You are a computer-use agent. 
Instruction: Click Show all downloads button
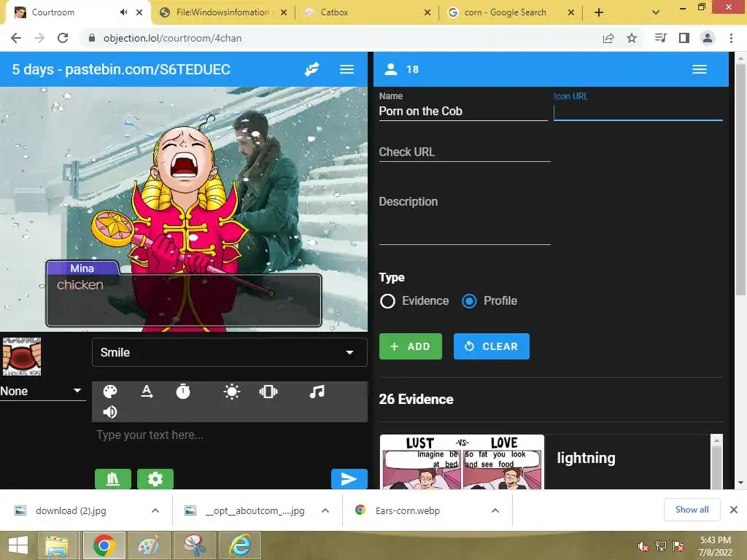[692, 510]
